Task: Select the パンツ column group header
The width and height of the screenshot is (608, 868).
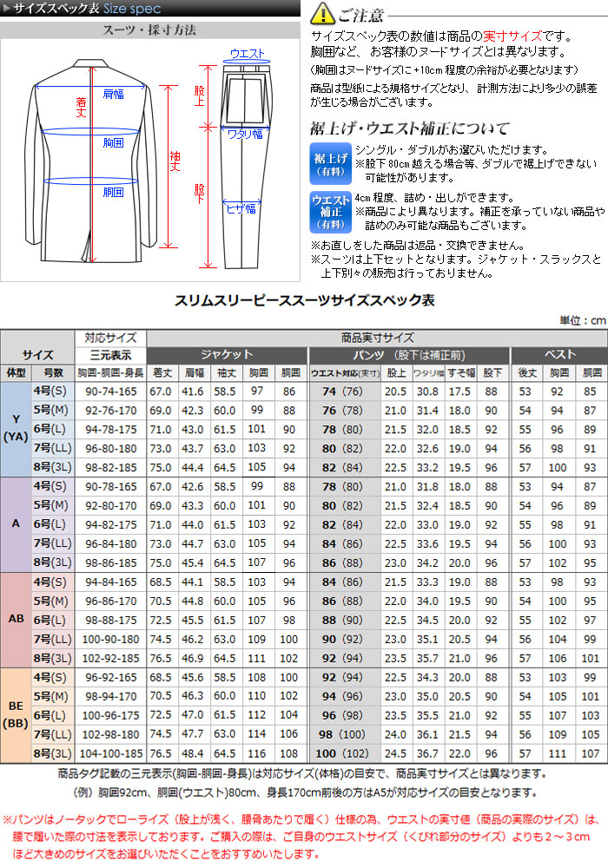Action: (408, 355)
